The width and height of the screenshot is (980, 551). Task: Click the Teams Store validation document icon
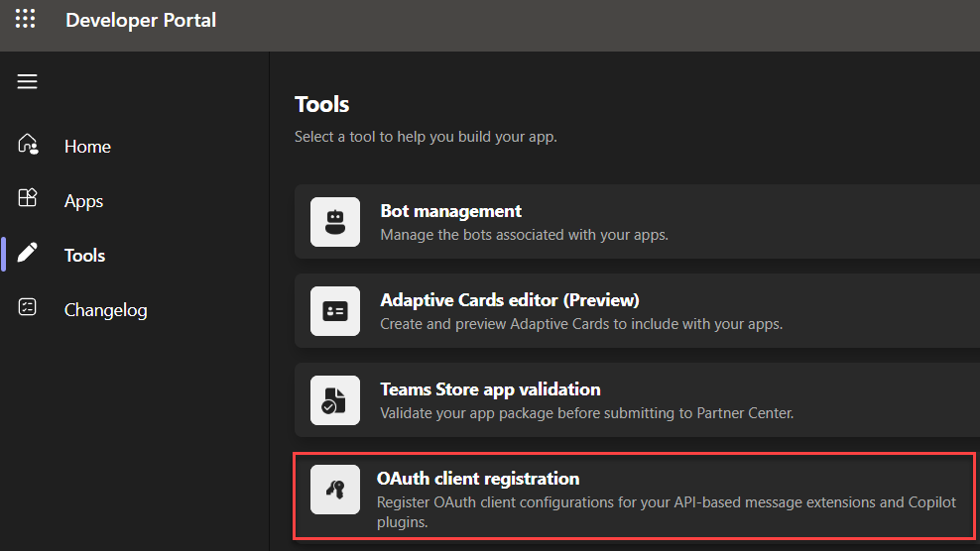335,400
